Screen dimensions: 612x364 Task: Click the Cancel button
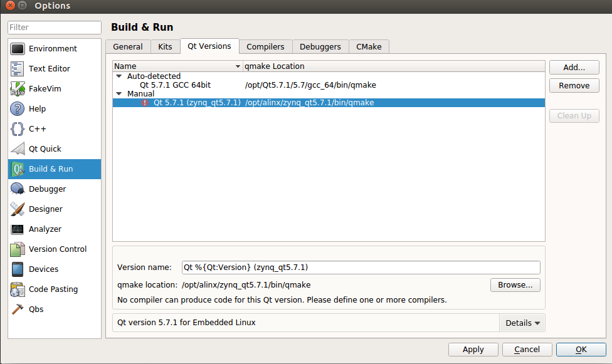point(527,350)
